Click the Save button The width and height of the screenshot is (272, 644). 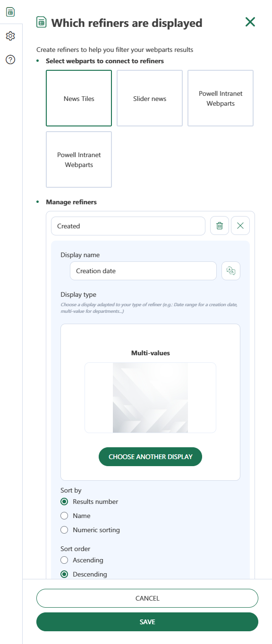tap(147, 622)
